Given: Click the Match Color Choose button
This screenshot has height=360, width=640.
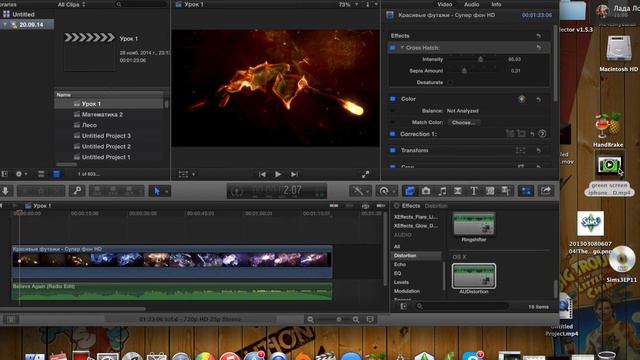Looking at the screenshot, I should pyautogui.click(x=464, y=122).
